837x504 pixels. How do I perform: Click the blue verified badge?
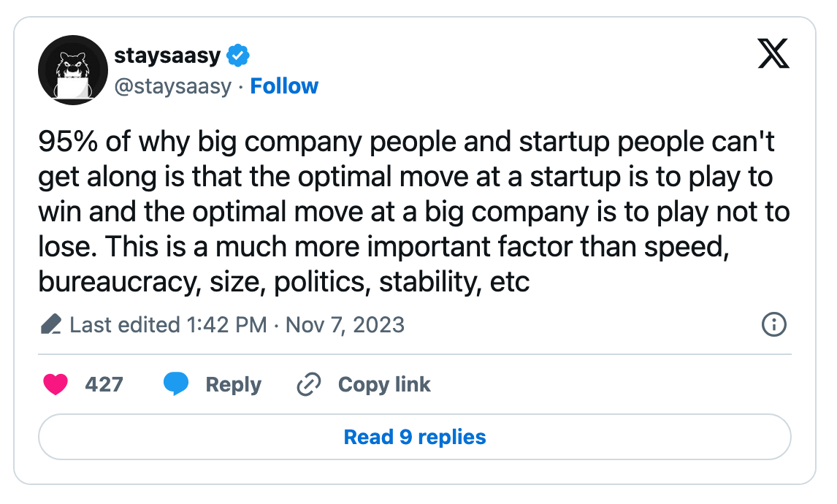(238, 56)
